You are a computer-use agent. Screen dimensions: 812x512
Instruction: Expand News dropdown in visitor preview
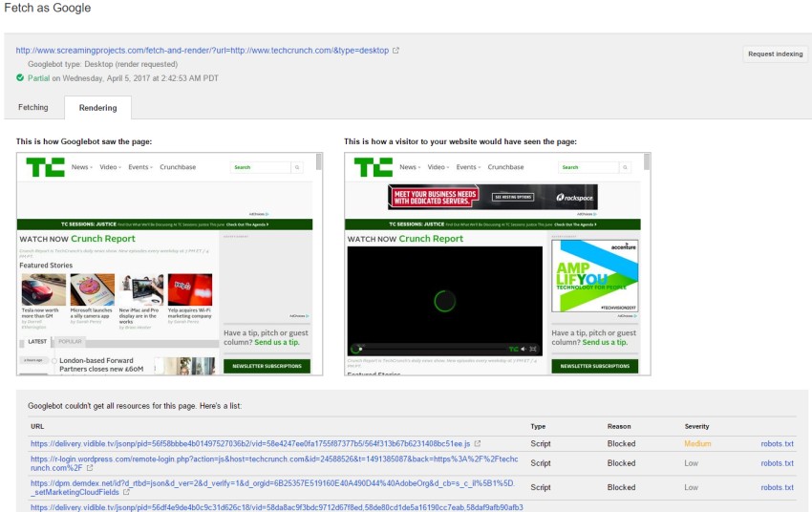pos(410,167)
